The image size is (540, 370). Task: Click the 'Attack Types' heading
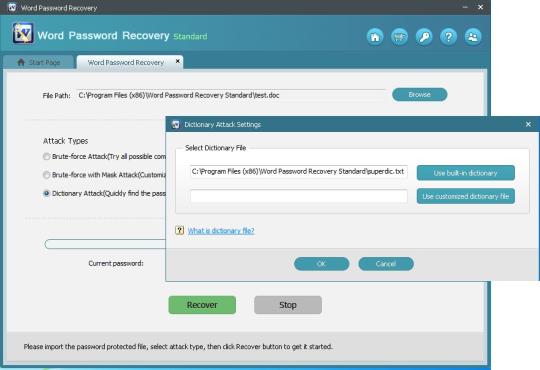(65, 141)
